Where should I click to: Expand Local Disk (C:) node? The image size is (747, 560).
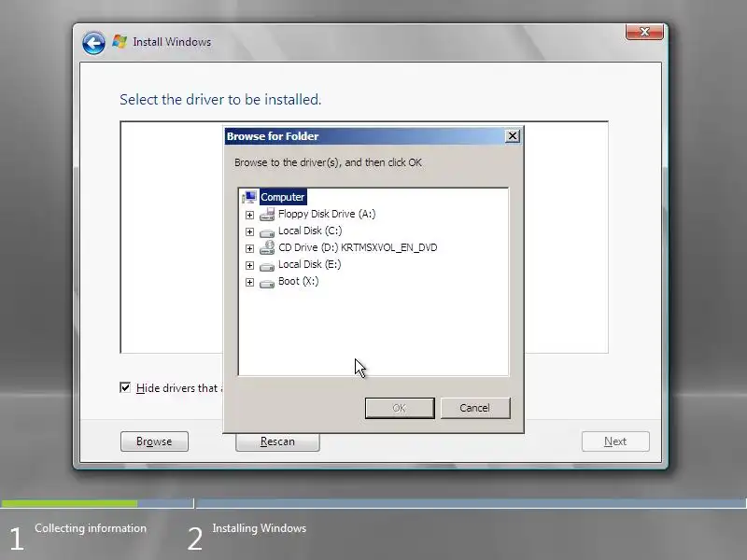tap(249, 231)
